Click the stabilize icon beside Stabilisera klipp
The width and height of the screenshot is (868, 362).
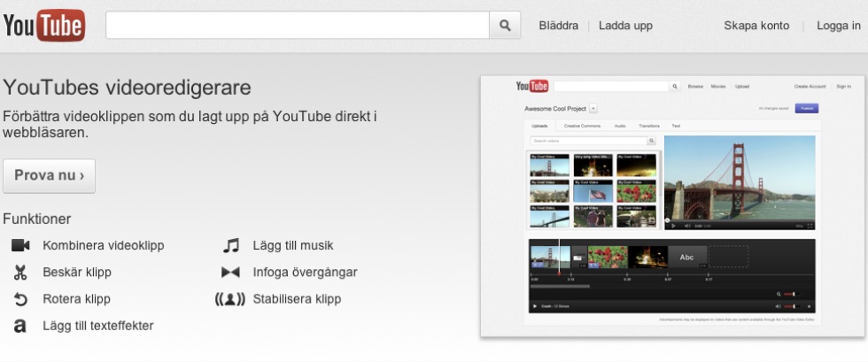pyautogui.click(x=230, y=299)
